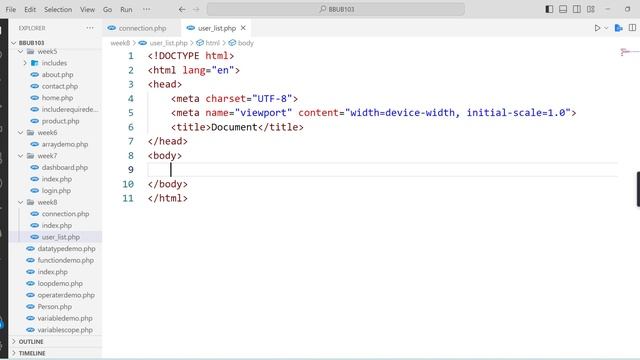Close the user_list.php tab
640x360 pixels.
243,28
